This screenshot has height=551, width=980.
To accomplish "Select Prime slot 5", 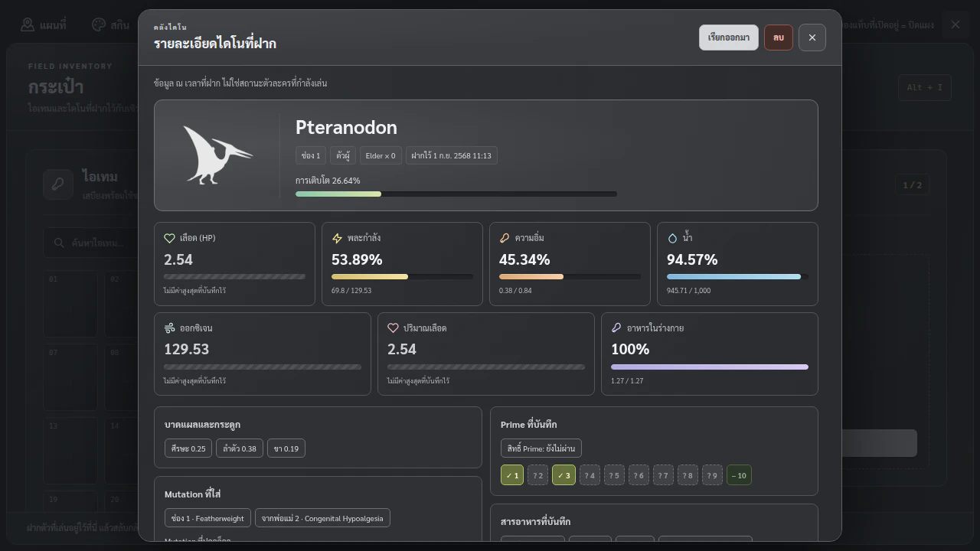I will pyautogui.click(x=614, y=475).
